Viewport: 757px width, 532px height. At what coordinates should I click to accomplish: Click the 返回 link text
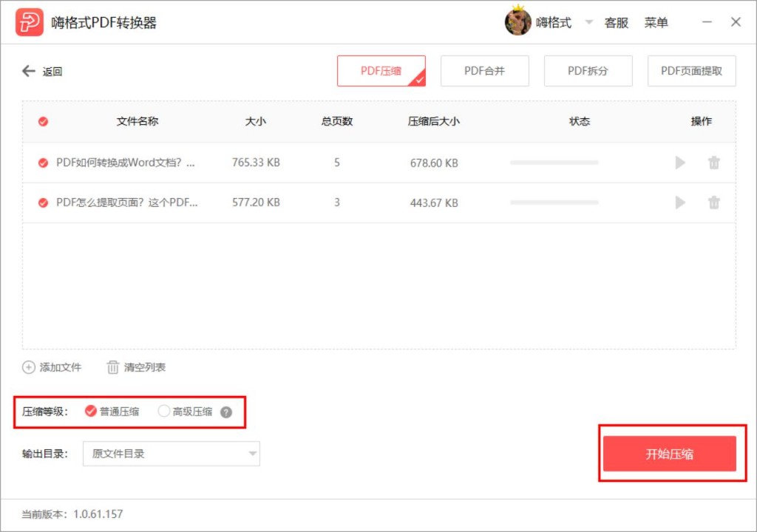click(x=52, y=72)
